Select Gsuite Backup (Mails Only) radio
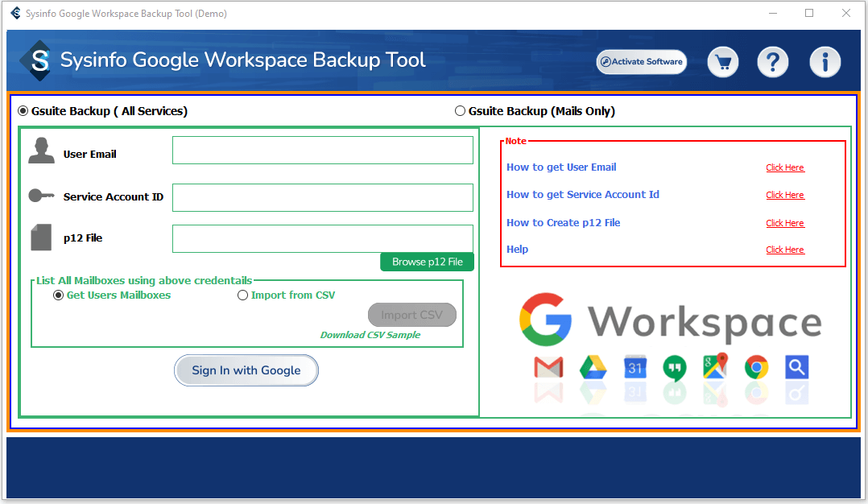 [460, 111]
